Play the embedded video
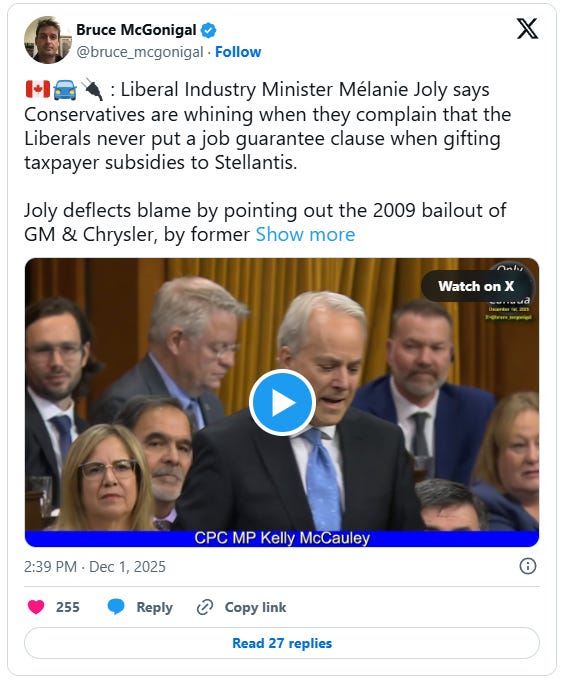The height and width of the screenshot is (681, 565). [x=282, y=403]
